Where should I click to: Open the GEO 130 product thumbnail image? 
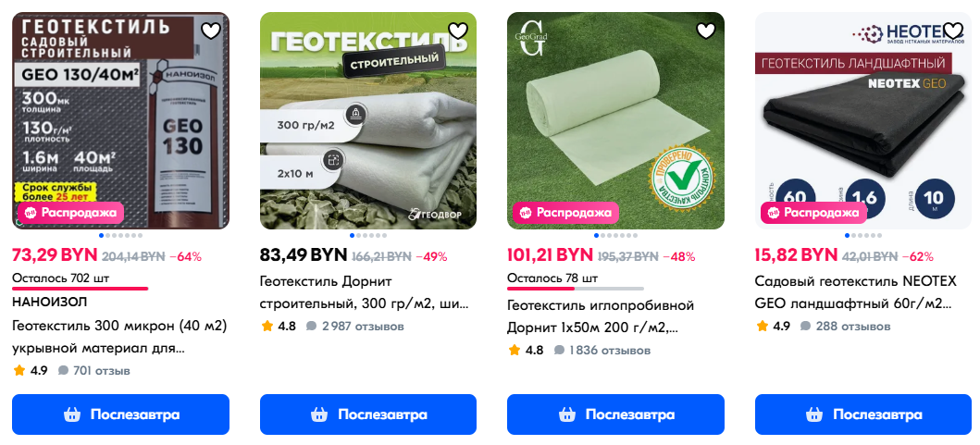click(x=120, y=120)
